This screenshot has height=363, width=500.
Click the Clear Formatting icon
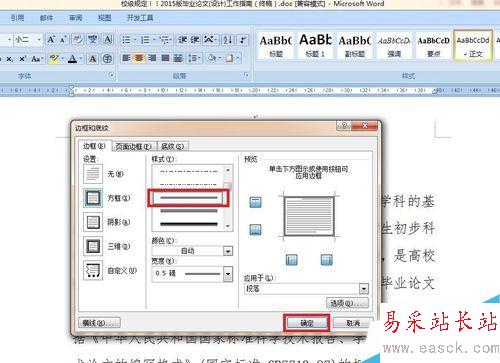click(x=77, y=40)
